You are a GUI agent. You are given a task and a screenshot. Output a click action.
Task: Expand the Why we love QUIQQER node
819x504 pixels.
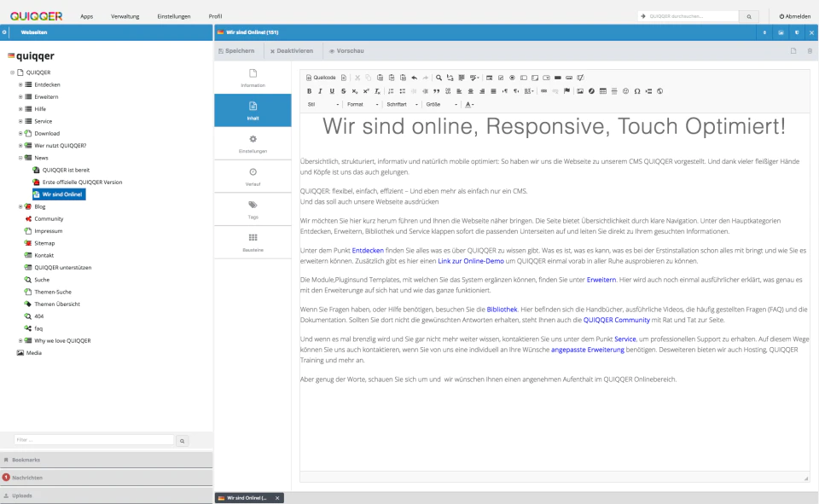tap(20, 340)
